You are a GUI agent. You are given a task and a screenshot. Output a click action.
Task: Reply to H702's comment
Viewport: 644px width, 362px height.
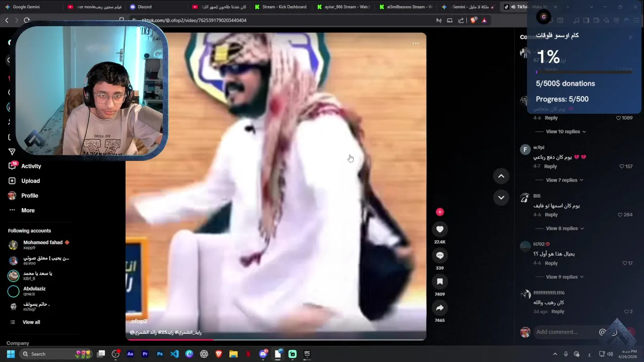coord(551,263)
